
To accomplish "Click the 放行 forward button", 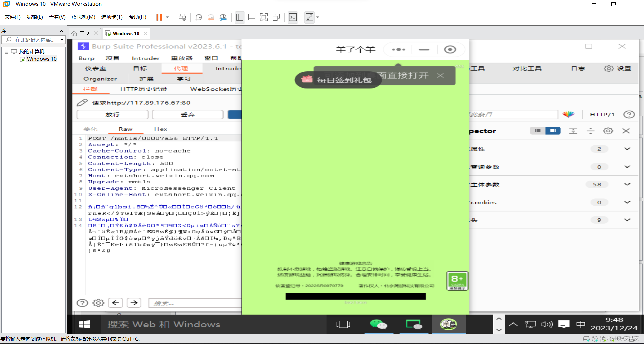I will 112,115.
